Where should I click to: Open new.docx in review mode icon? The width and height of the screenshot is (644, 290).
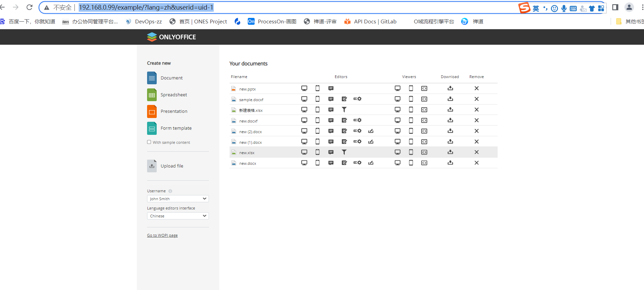point(344,163)
